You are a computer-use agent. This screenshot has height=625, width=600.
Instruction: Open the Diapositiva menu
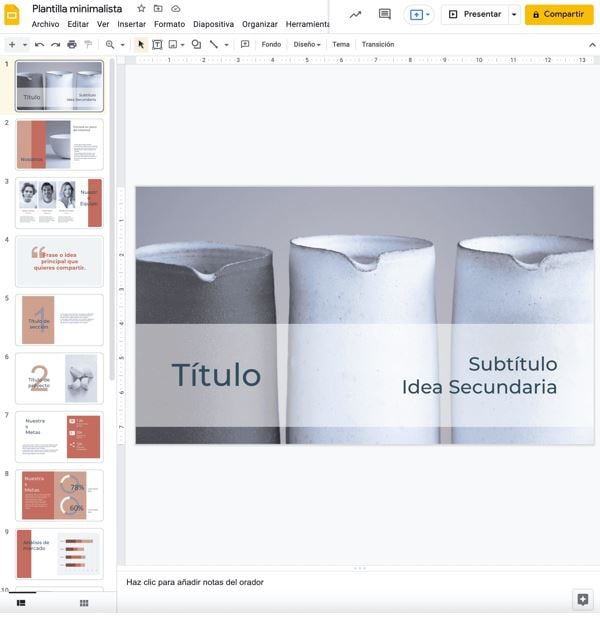214,24
